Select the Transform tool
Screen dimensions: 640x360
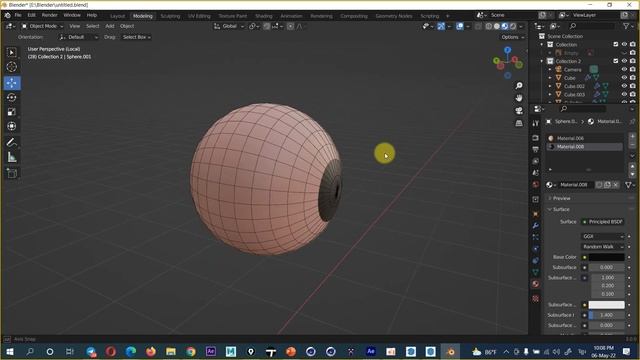11,126
